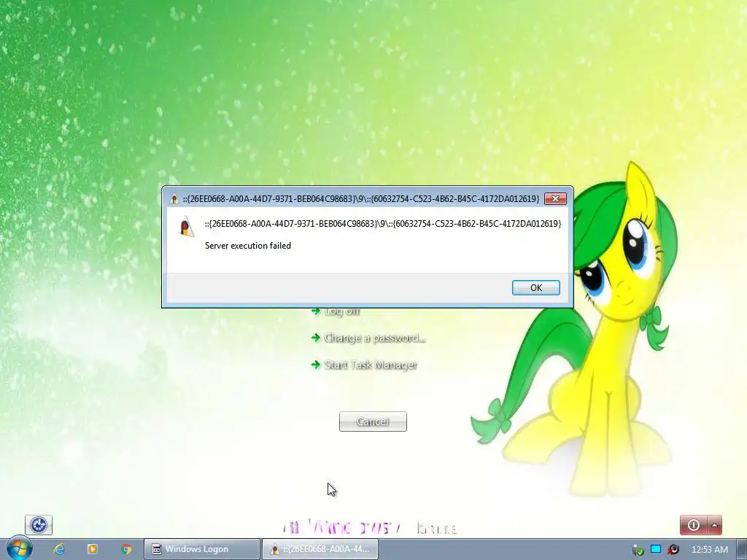
Task: Choose Change a password option
Action: tap(368, 338)
